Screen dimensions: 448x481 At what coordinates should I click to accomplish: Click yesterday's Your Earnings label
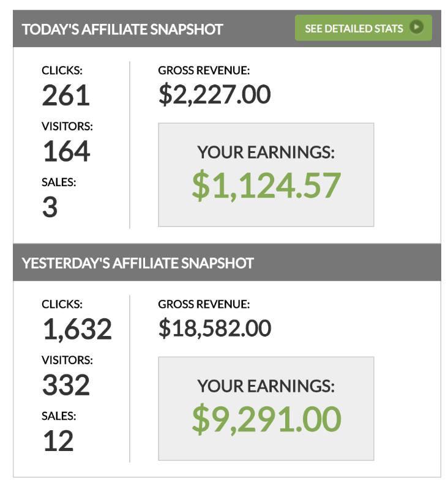266,386
